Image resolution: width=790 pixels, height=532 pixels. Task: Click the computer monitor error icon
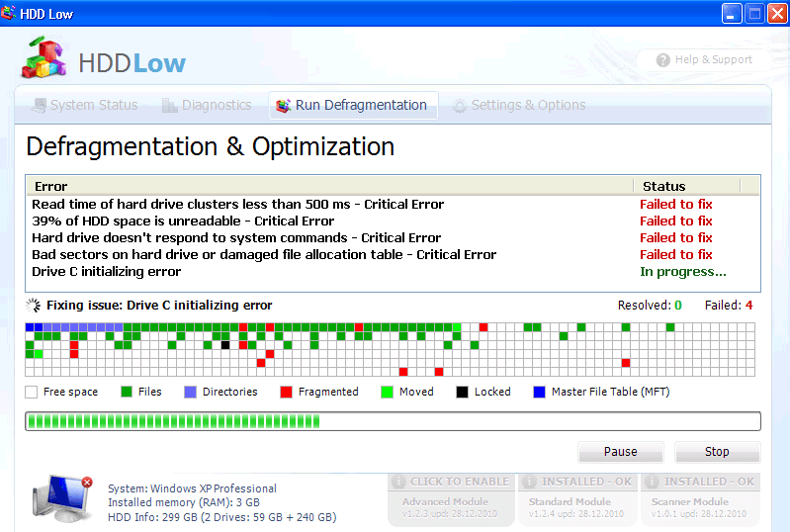point(61,497)
